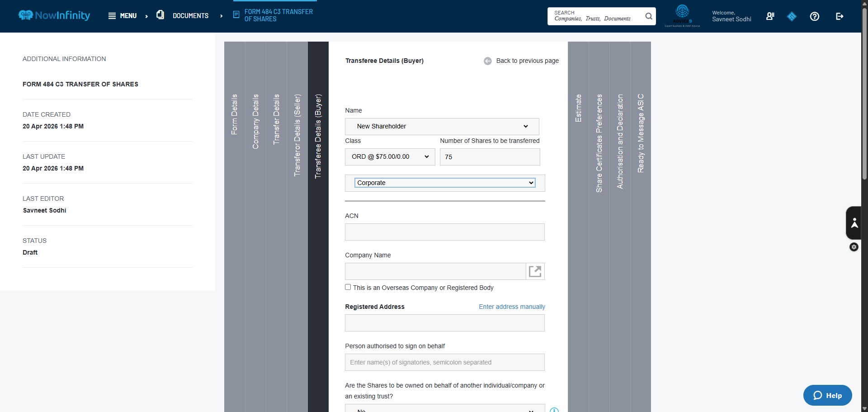This screenshot has width=868, height=412.
Task: Click the NowInfinity logo
Action: pos(54,15)
